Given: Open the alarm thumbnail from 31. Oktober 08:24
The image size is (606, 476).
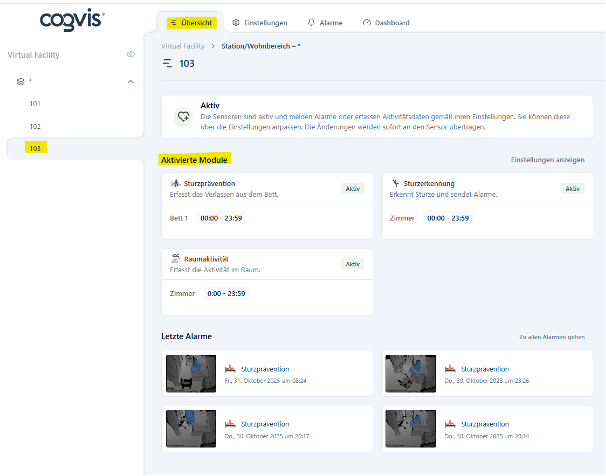Looking at the screenshot, I should tap(190, 373).
